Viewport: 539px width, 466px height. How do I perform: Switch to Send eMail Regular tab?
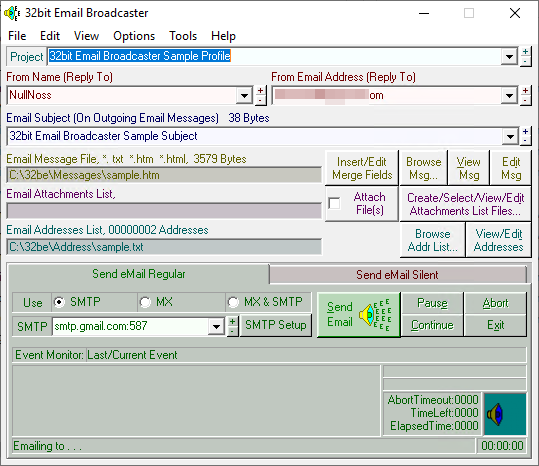click(139, 274)
